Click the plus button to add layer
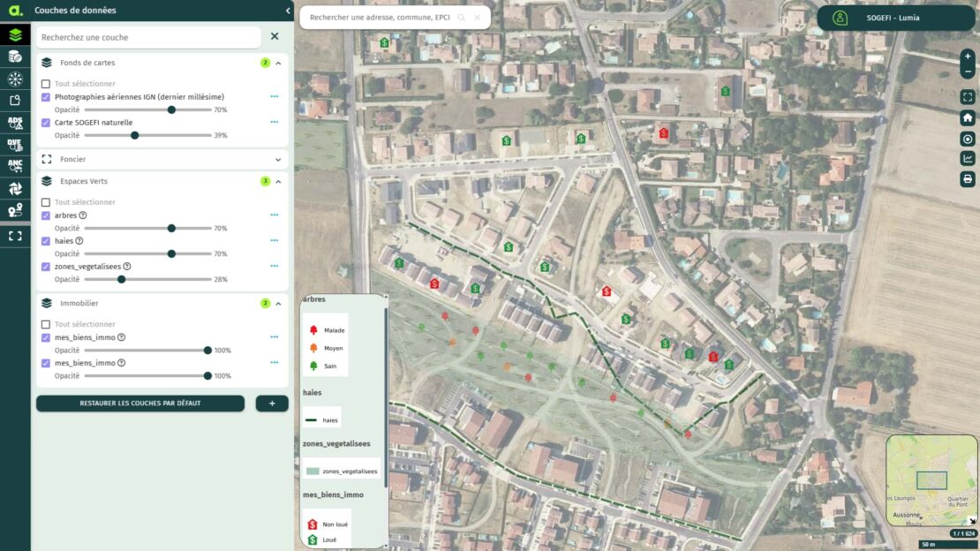The width and height of the screenshot is (980, 551). click(272, 404)
